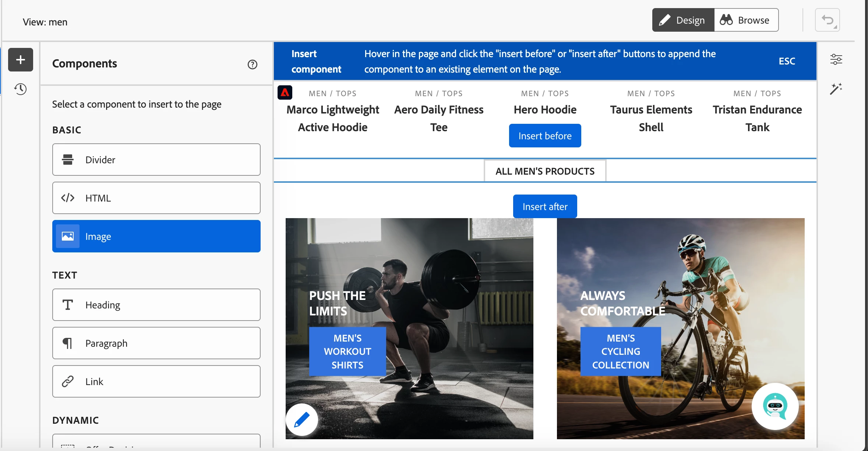Switch to Design mode
Image resolution: width=868 pixels, height=451 pixels.
tap(683, 20)
